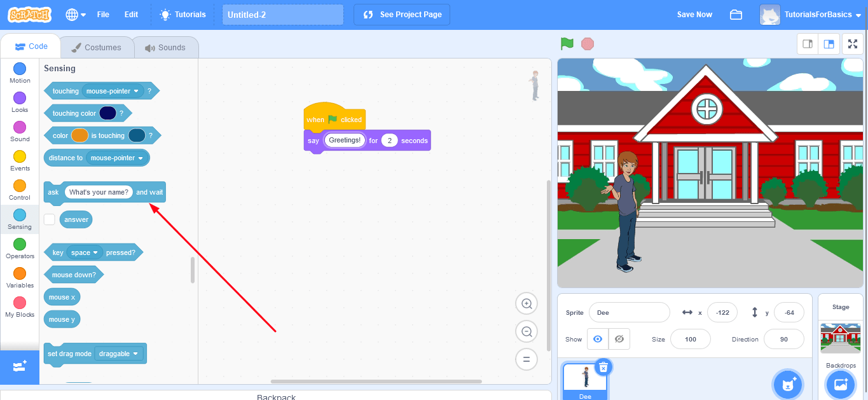The height and width of the screenshot is (400, 868).
Task: Expand mouse-pointer dropdown in touching block
Action: [x=111, y=91]
